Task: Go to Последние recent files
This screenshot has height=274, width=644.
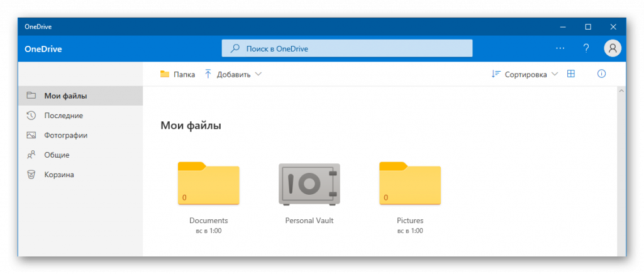Action: point(63,116)
